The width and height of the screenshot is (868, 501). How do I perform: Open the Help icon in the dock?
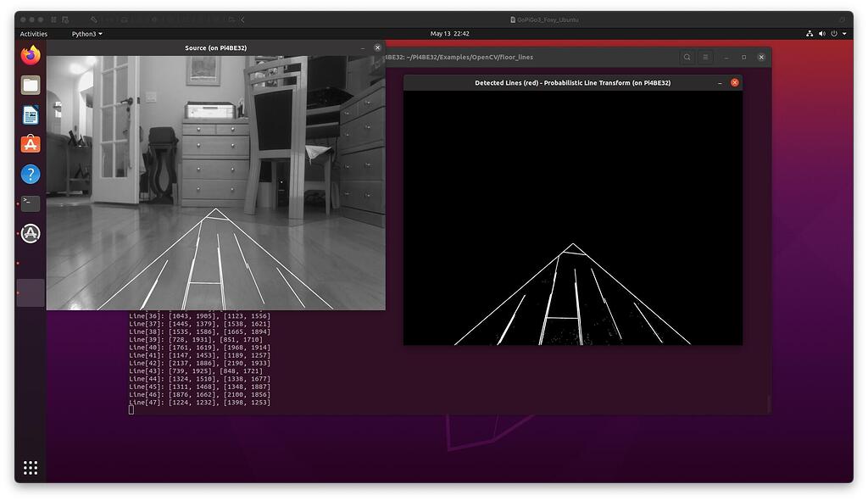[x=31, y=174]
